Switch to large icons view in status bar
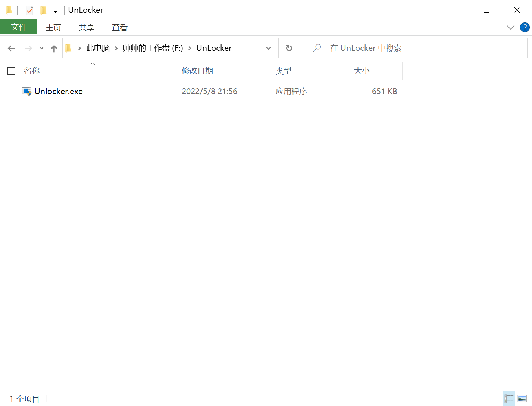 (522, 399)
